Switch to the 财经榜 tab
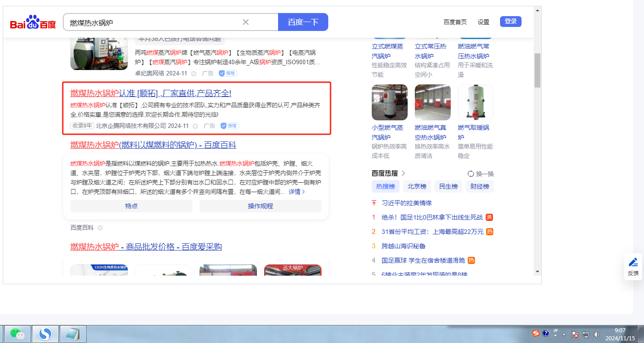The height and width of the screenshot is (343, 644). click(480, 186)
